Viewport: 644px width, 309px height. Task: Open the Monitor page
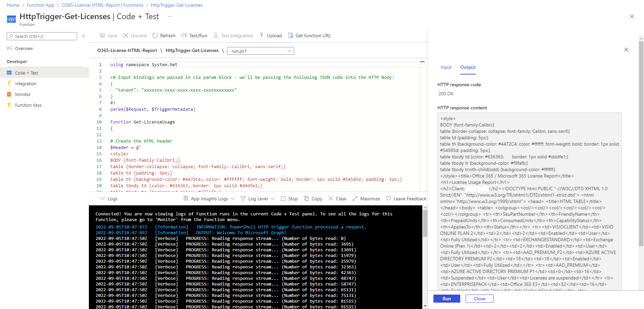point(23,94)
